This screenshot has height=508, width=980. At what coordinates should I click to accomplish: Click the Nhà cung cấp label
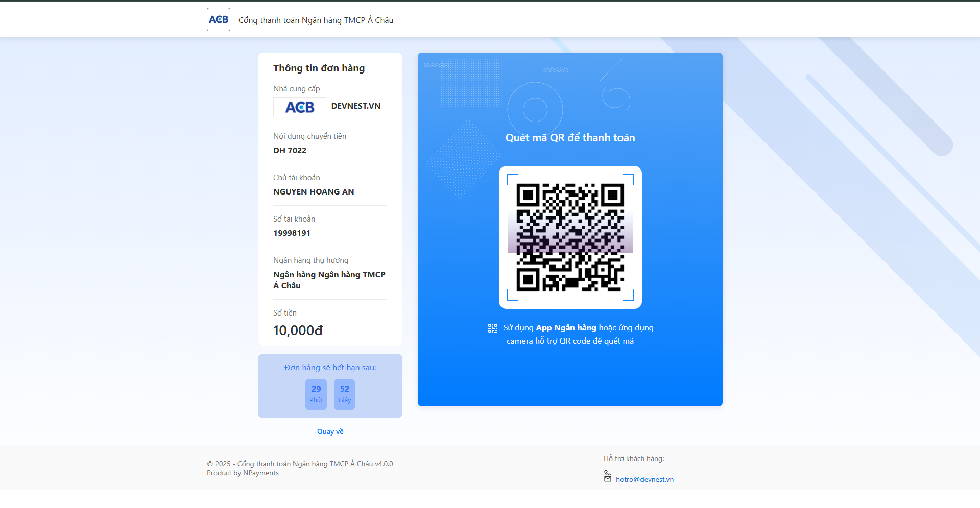297,89
